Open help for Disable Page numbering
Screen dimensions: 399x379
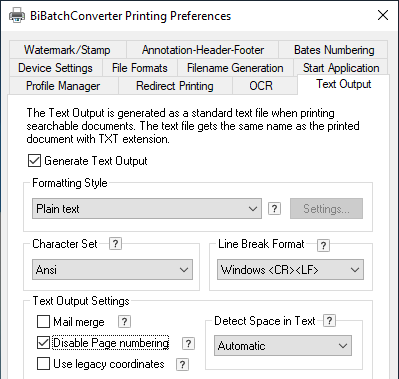[x=188, y=344]
